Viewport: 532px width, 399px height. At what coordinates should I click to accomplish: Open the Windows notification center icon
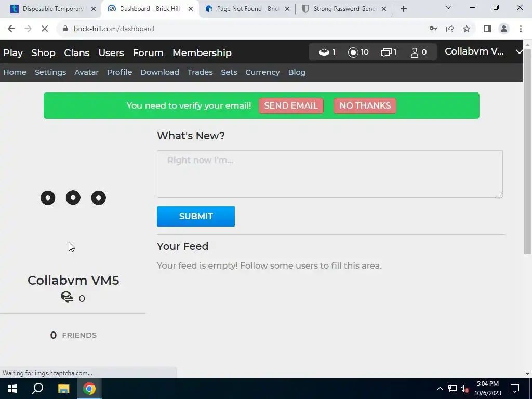click(x=515, y=389)
